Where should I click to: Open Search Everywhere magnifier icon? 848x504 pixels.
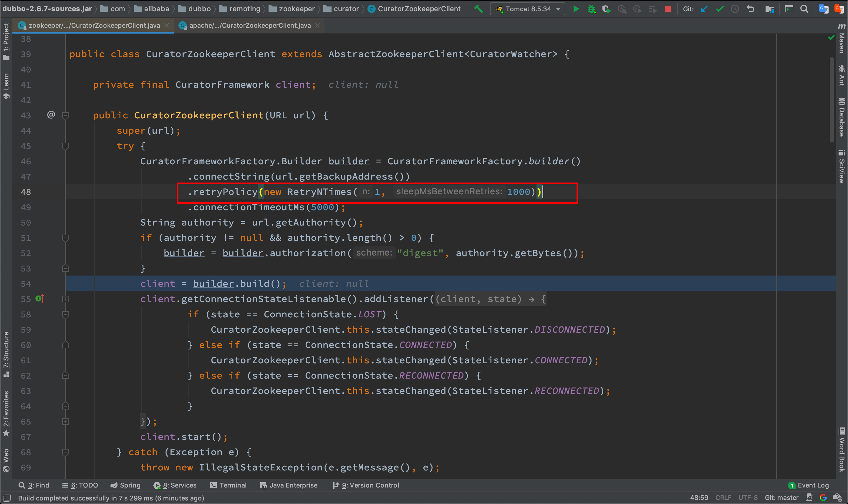coord(804,9)
